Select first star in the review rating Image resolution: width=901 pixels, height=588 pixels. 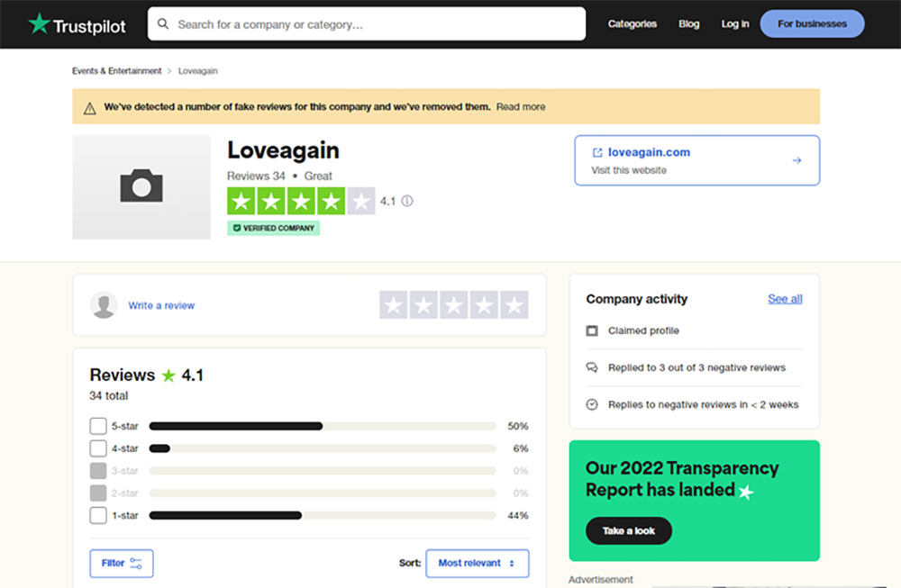394,305
